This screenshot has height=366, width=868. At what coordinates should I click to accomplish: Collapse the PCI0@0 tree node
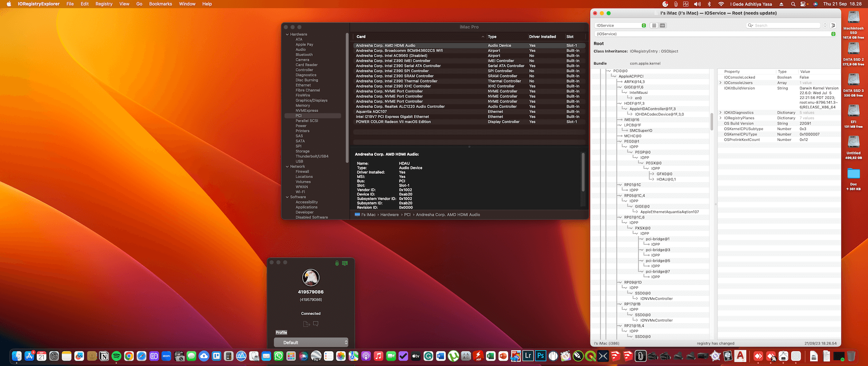609,71
